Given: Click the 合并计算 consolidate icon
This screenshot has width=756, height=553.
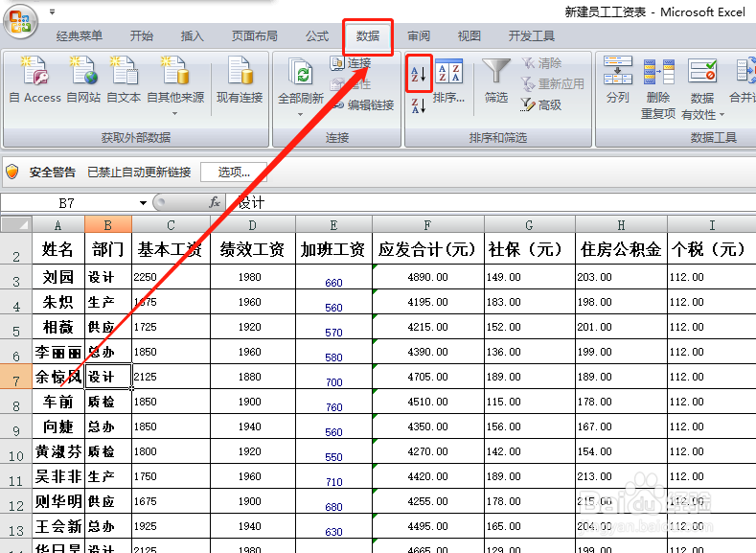Looking at the screenshot, I should tap(745, 71).
